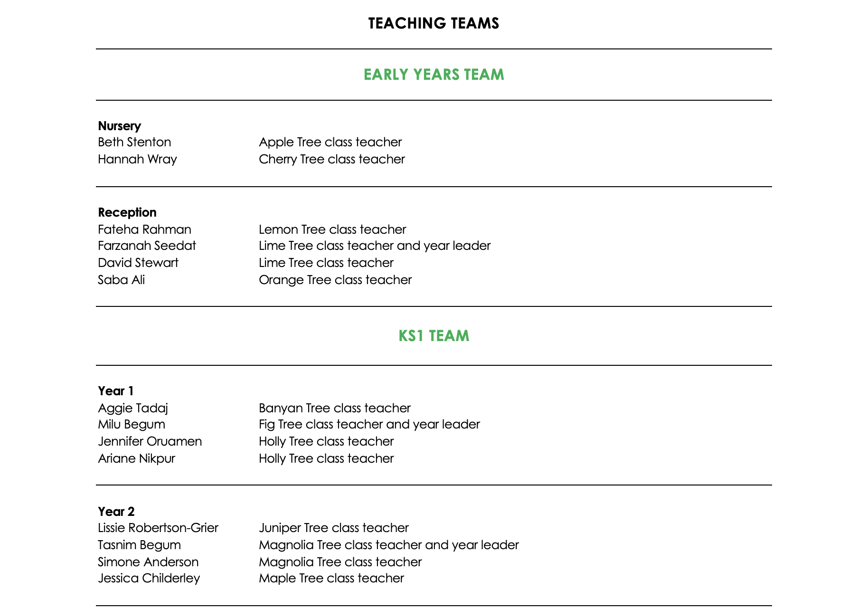Click the Banyan Tree class teacher text
This screenshot has height=609, width=868.
pyautogui.click(x=334, y=408)
